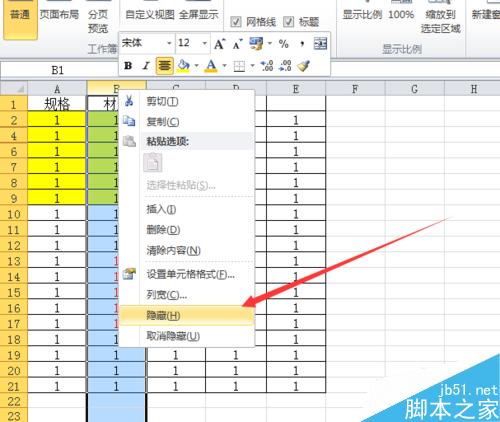Select column G header
The height and width of the screenshot is (422, 500).
[415, 89]
